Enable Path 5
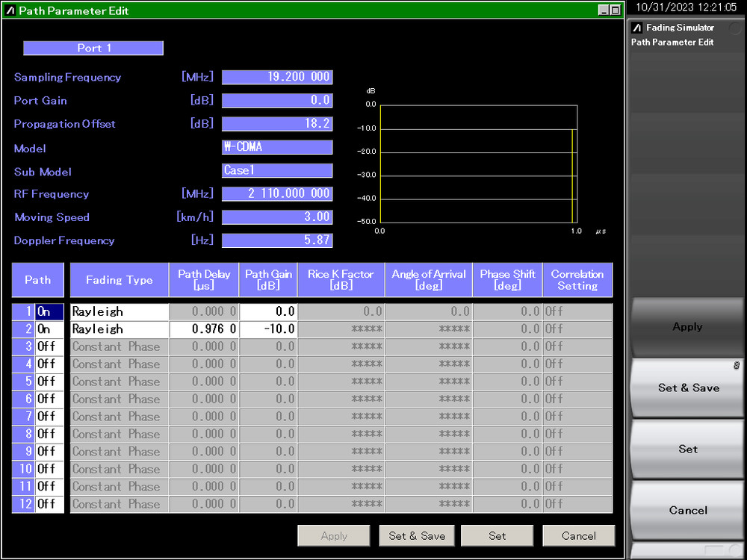This screenshot has width=747, height=560. (x=49, y=382)
